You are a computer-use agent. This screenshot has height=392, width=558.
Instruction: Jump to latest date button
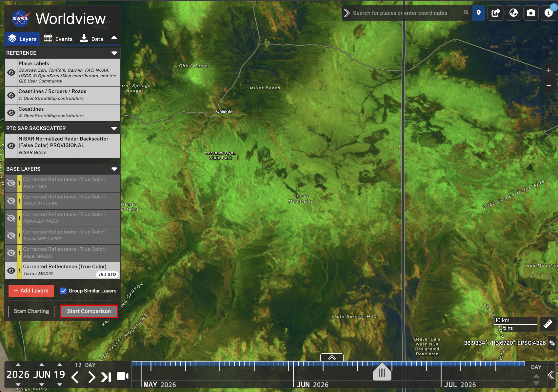tap(106, 377)
